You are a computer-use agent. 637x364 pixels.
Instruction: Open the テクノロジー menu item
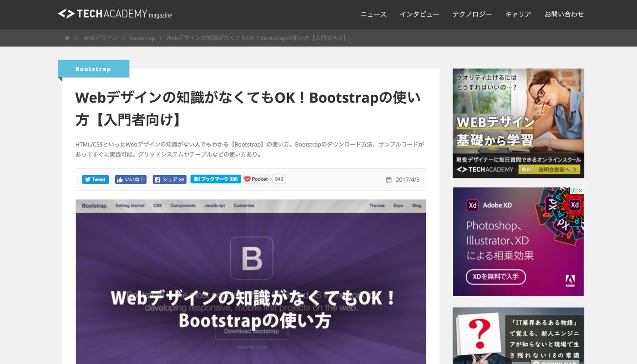coord(472,14)
